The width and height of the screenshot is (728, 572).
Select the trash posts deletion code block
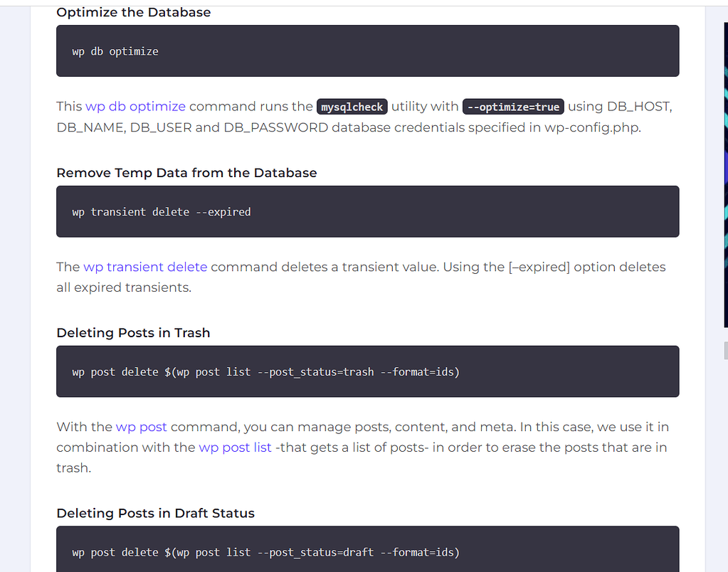(367, 371)
